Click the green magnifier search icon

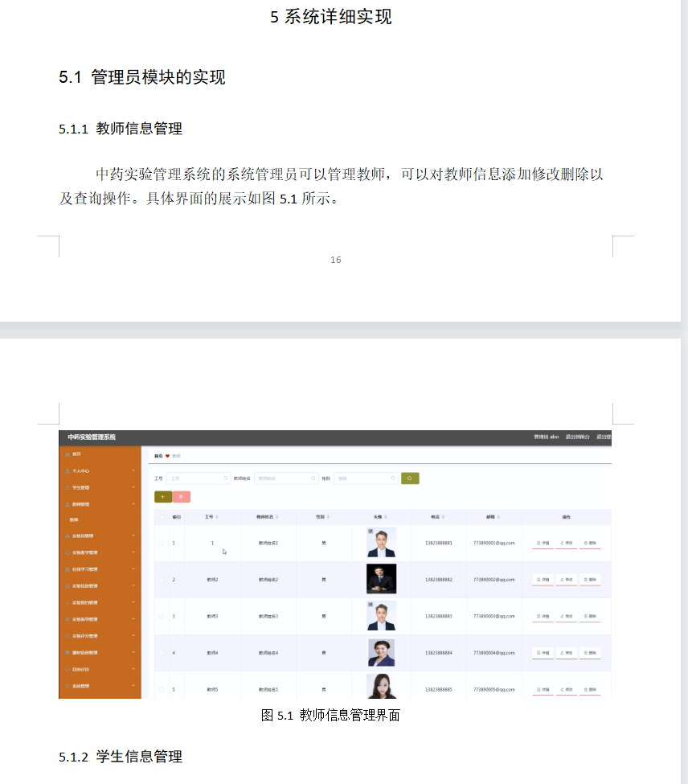click(x=408, y=478)
